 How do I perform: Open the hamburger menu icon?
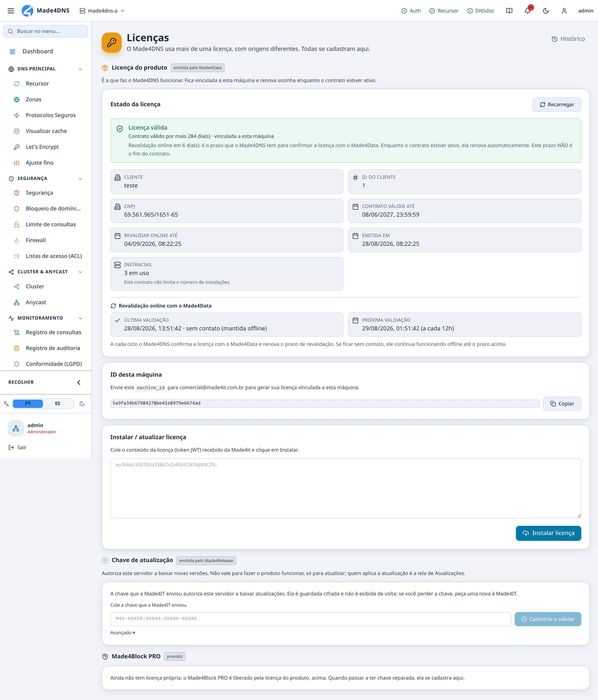(11, 11)
